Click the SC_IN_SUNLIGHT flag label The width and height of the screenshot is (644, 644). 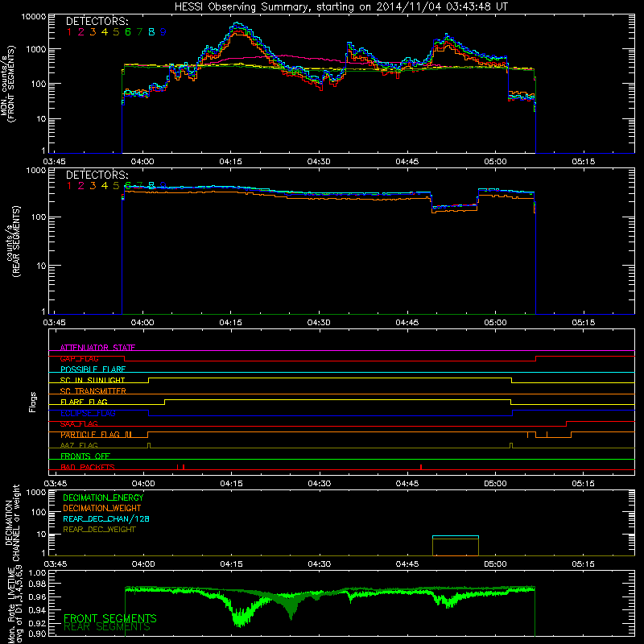(x=93, y=380)
